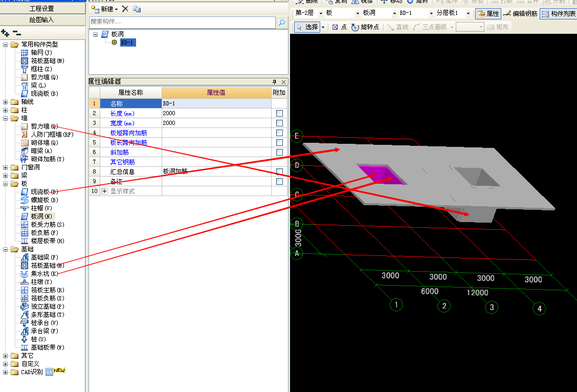Open the 板洞 component type dropdown
Screen dimensions: 577x392
(x=394, y=13)
